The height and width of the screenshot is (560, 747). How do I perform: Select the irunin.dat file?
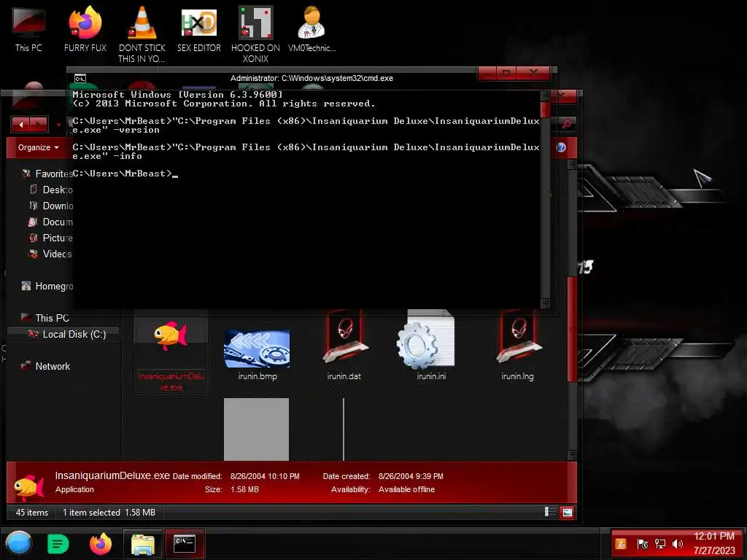coord(344,346)
